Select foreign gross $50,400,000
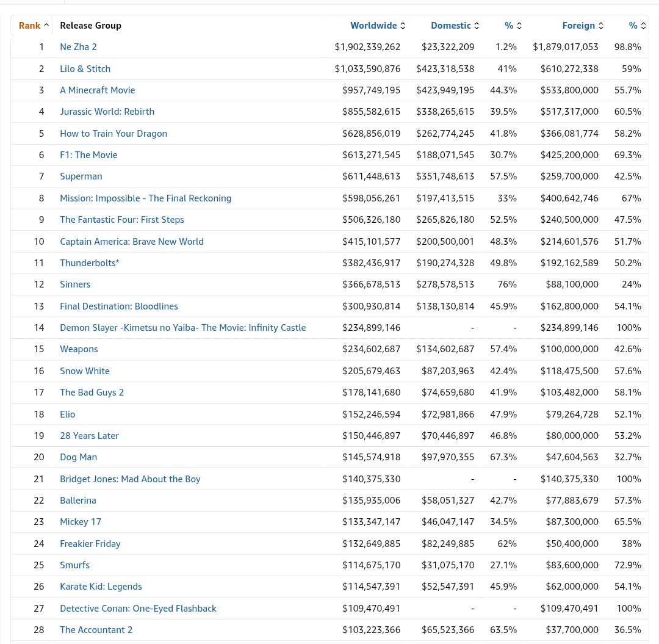Image resolution: width=659 pixels, height=644 pixels. pos(572,544)
